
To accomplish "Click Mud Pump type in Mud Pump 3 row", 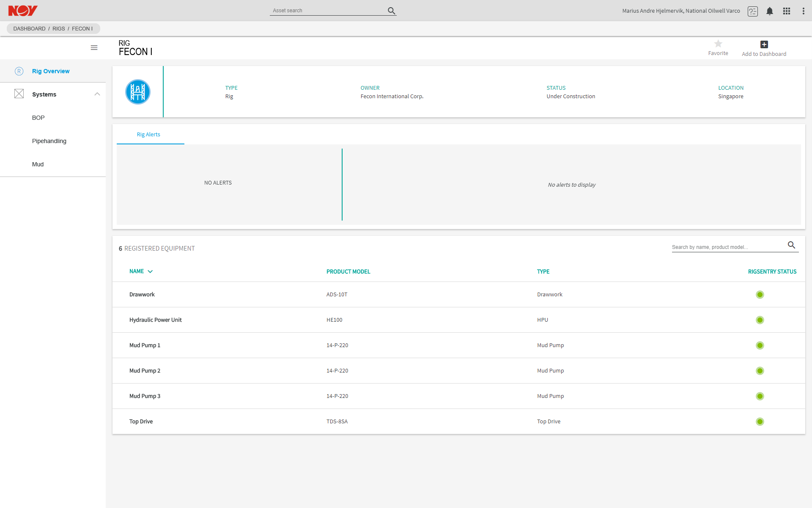I will click(x=550, y=396).
